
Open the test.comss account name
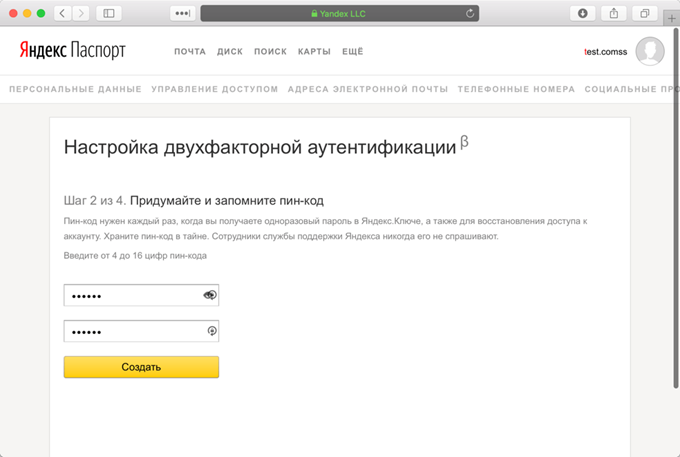605,52
